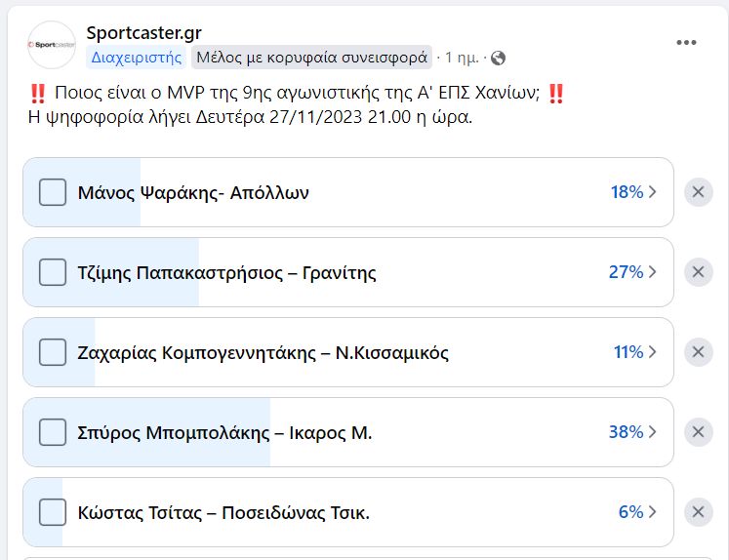
Task: Expand voters of the 18% result
Action: tap(633, 191)
